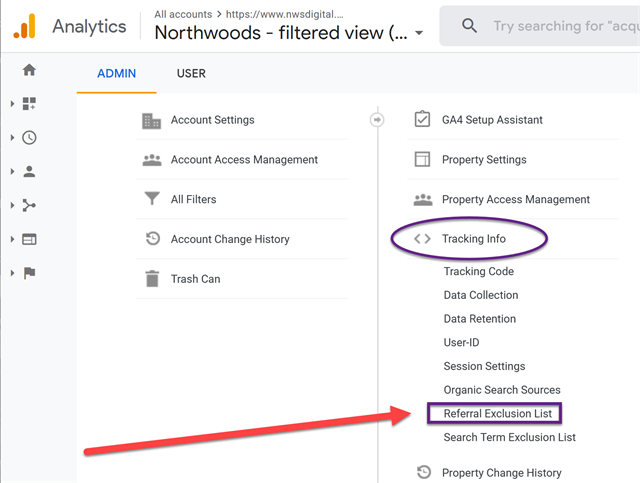Click the Account Change History clock icon

153,238
